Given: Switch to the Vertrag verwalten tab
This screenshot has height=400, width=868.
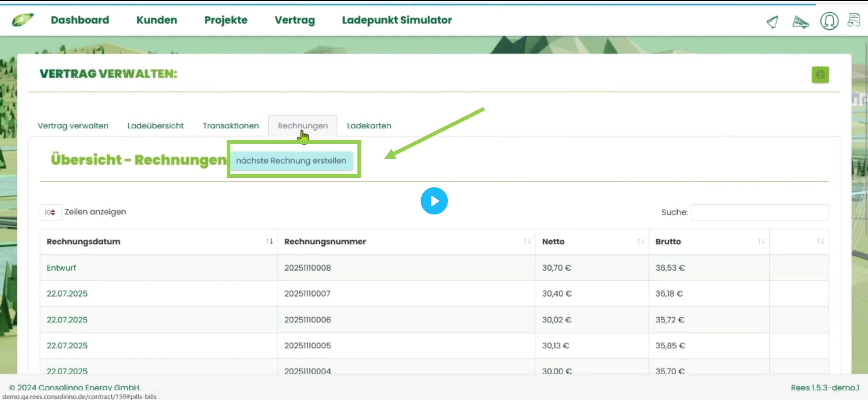Looking at the screenshot, I should [x=73, y=126].
